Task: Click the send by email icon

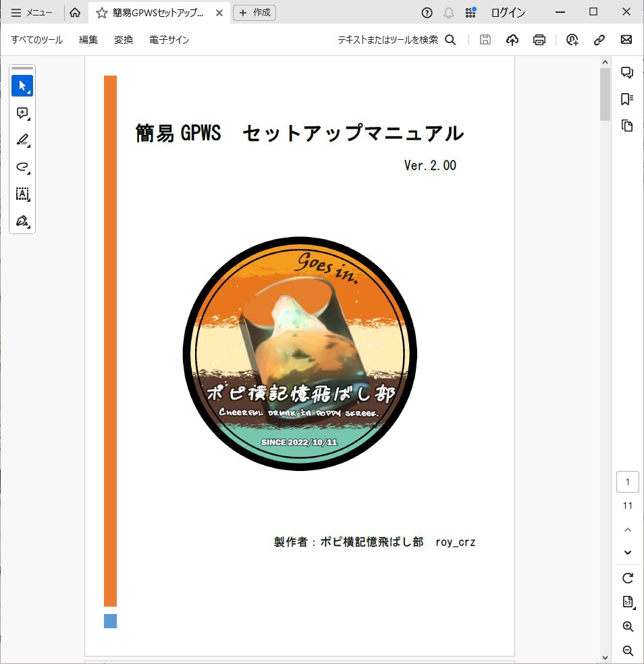Action: point(626,39)
